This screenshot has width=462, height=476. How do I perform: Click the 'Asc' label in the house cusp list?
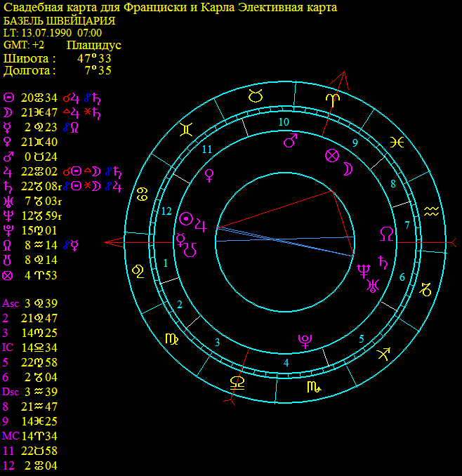point(11,303)
